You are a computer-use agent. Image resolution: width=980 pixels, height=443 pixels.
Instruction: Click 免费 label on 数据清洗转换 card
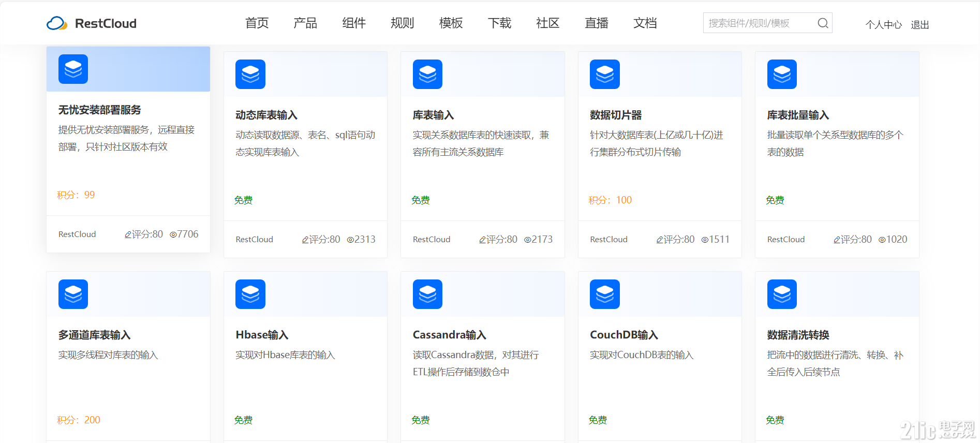775,420
